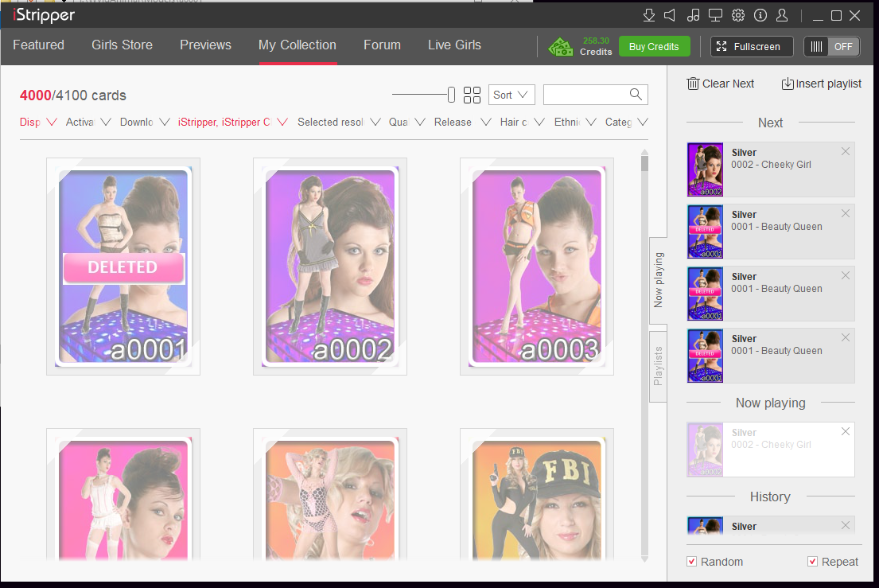Open the downloads icon in the title bar
Viewport: 879px width, 588px height.
pos(648,16)
